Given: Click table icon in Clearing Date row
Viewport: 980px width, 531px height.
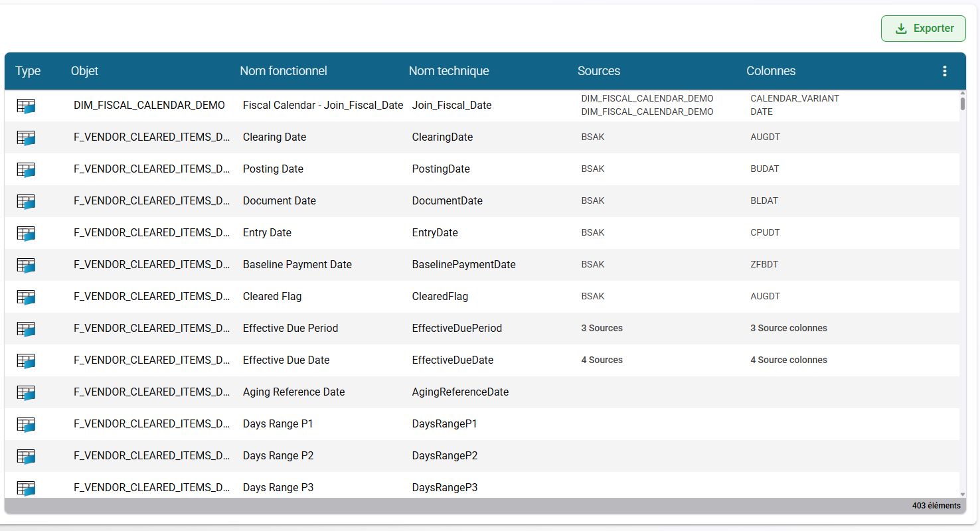Looking at the screenshot, I should pos(26,137).
